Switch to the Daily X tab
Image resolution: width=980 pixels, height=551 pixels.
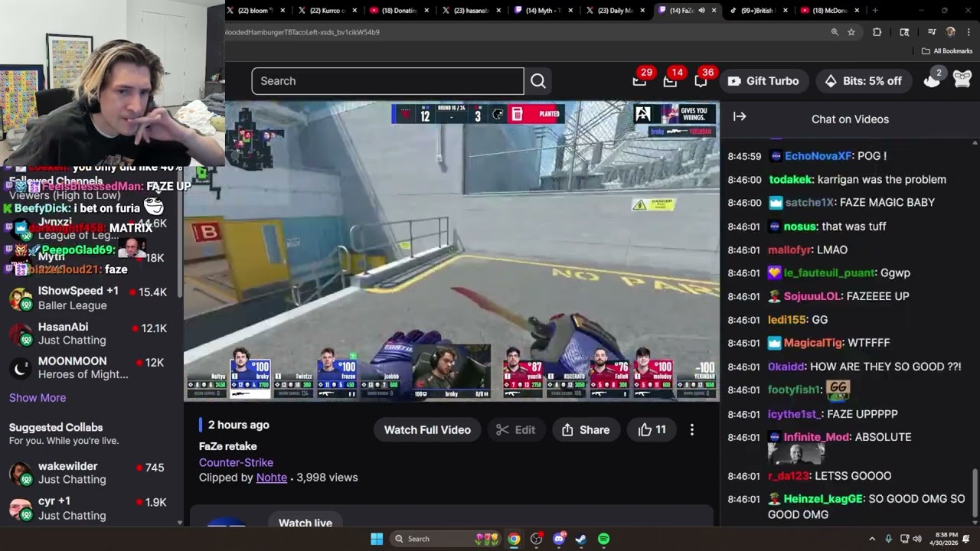pos(615,11)
